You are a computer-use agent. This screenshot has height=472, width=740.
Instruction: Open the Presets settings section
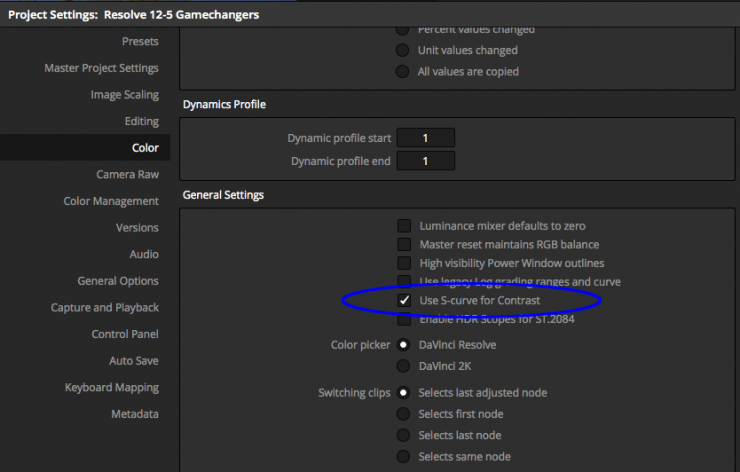click(139, 41)
